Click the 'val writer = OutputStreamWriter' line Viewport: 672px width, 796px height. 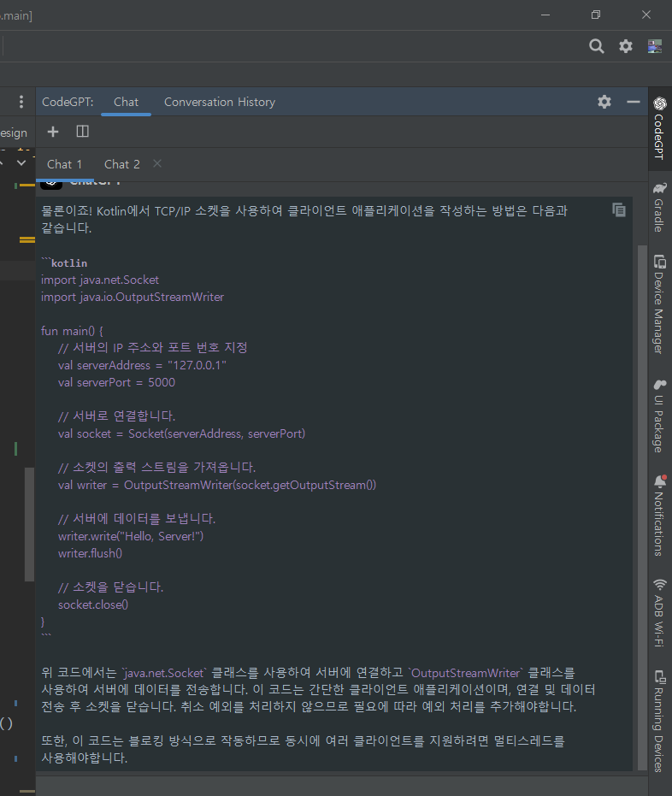[216, 485]
